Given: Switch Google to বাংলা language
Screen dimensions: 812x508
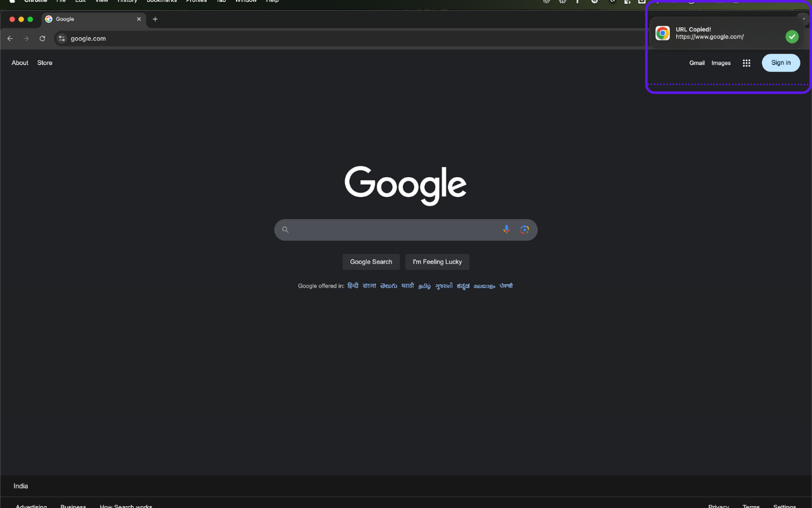Looking at the screenshot, I should pos(369,286).
